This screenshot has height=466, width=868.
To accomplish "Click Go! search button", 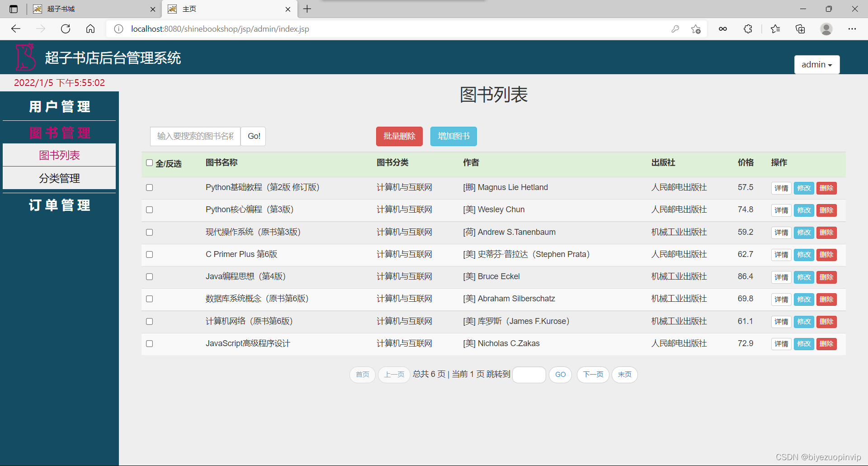I will point(254,136).
